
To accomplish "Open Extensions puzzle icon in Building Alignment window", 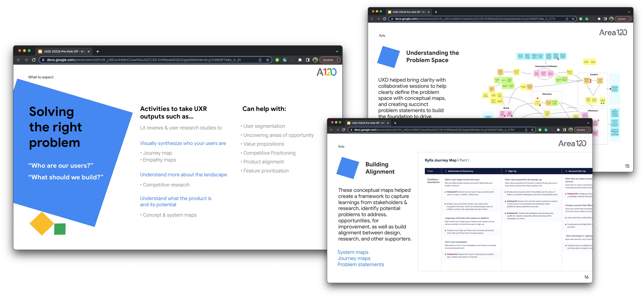I will (x=558, y=130).
